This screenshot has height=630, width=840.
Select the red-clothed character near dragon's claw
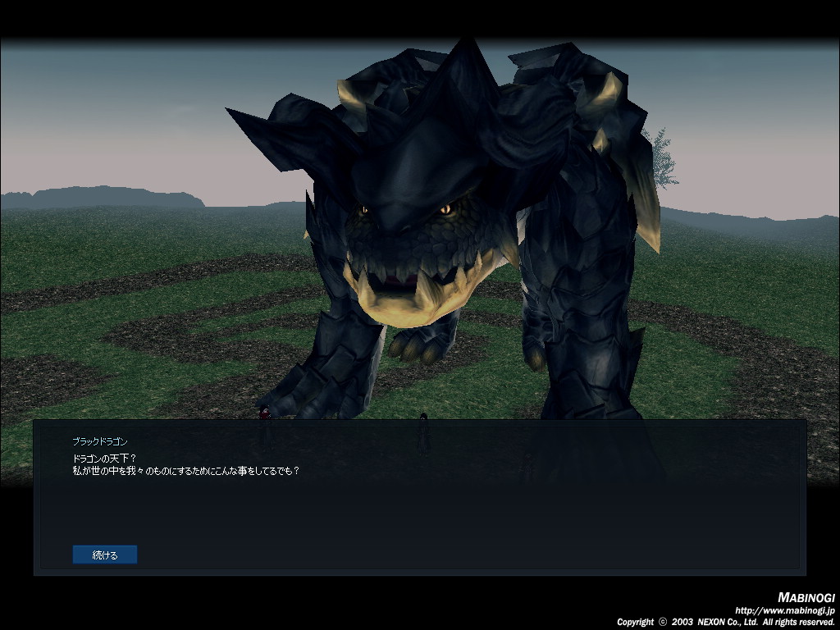264,413
